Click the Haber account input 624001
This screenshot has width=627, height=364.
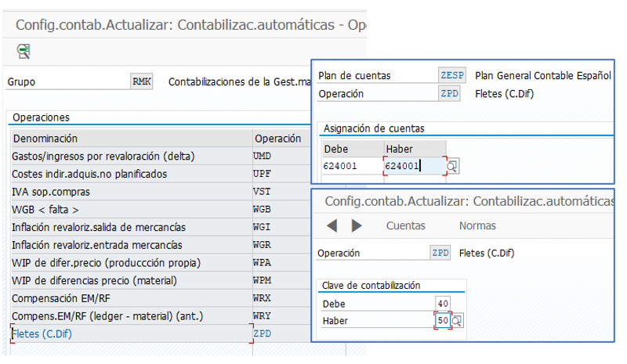point(415,166)
